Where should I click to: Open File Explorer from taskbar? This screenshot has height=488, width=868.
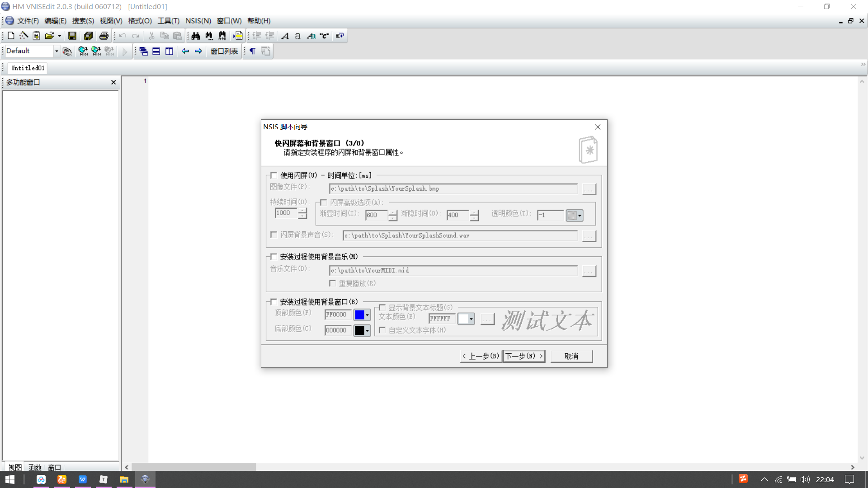coord(124,479)
